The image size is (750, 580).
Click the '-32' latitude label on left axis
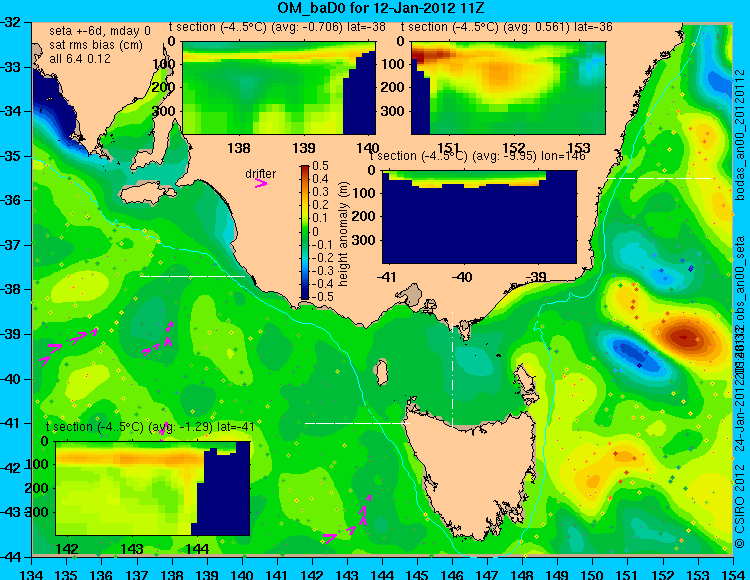(x=11, y=22)
